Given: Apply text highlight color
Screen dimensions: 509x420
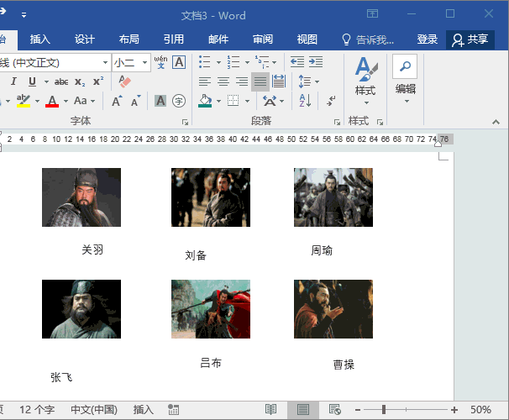Looking at the screenshot, I should click(x=24, y=101).
